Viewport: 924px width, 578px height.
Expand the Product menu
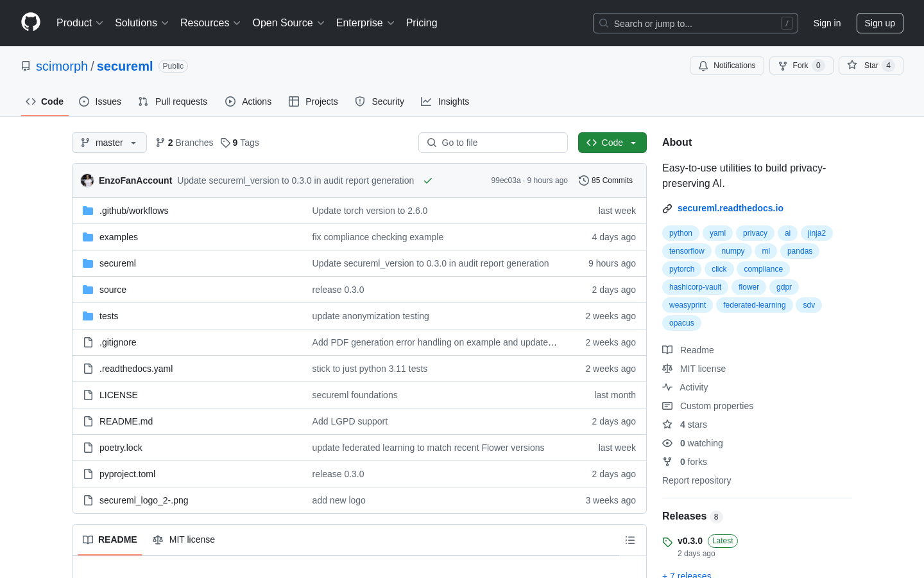[x=80, y=22]
